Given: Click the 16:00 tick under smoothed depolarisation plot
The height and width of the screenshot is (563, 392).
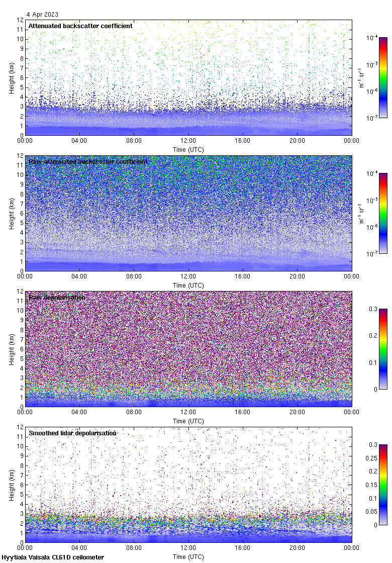Looking at the screenshot, I should point(243,548).
